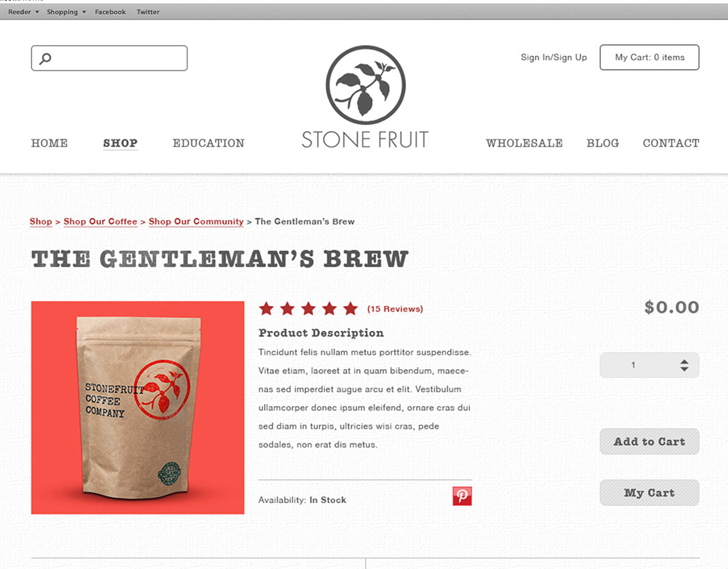Image resolution: width=728 pixels, height=569 pixels.
Task: Click the magnifying glass search icon
Action: (45, 58)
